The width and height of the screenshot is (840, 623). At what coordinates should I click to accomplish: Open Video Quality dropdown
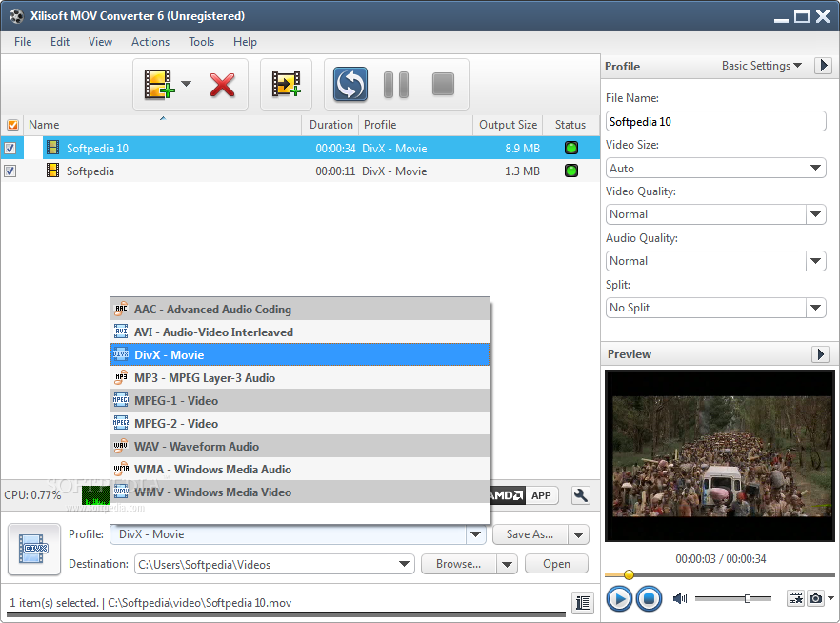pyautogui.click(x=815, y=214)
